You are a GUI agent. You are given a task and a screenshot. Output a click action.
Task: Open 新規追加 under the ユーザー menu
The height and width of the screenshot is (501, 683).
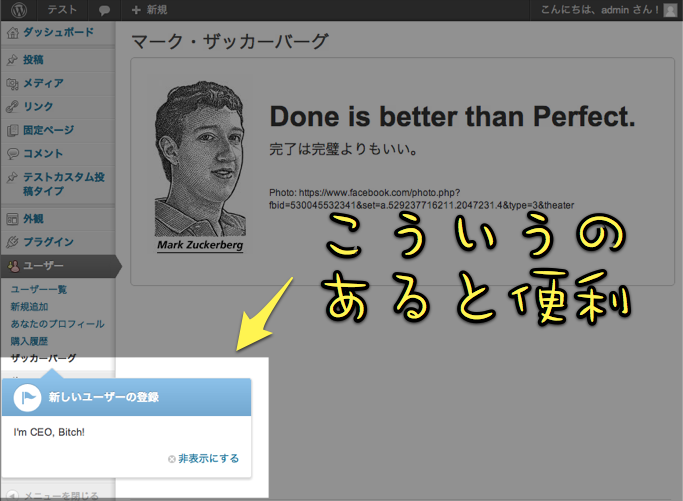point(28,306)
